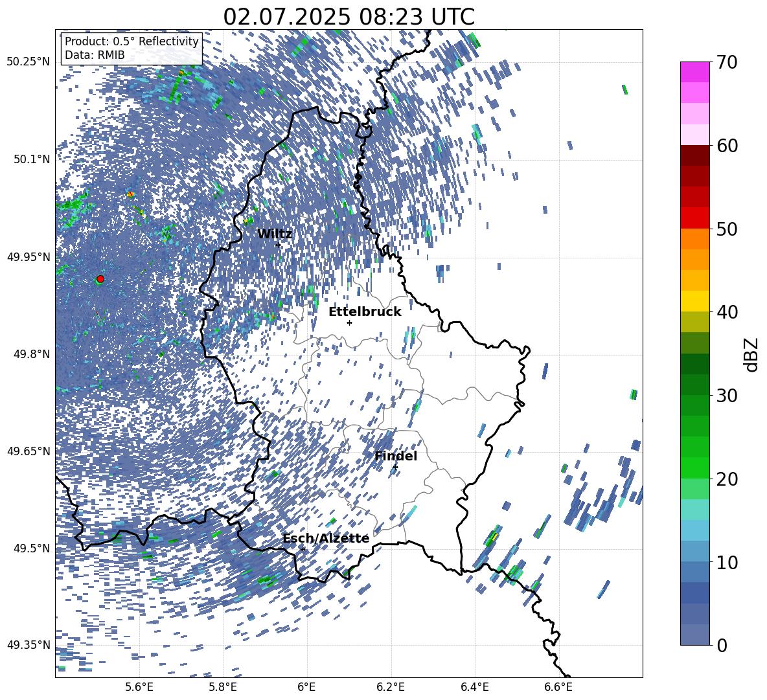Click the colorbar tick label 0
This screenshot has width=767, height=700.
pos(721,645)
